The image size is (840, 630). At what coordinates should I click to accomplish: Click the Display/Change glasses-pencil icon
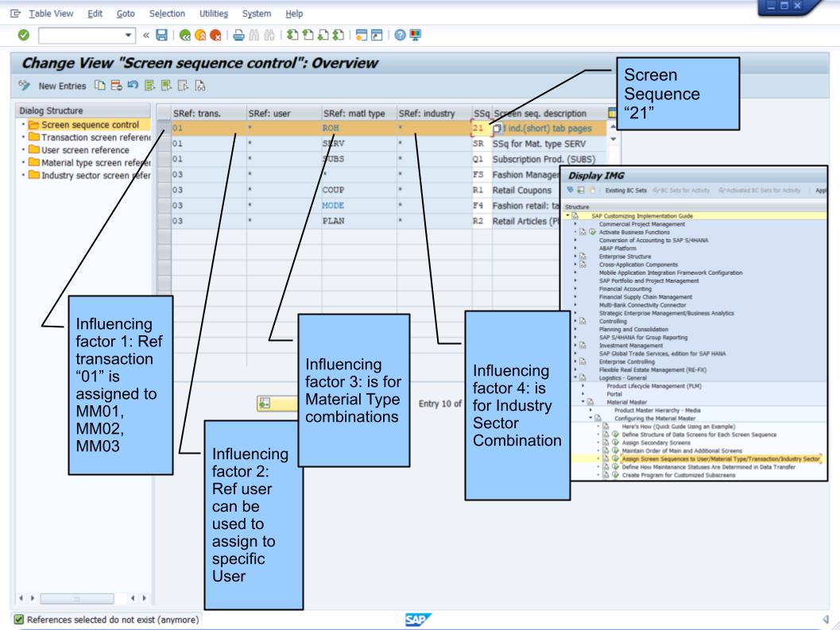pyautogui.click(x=24, y=86)
